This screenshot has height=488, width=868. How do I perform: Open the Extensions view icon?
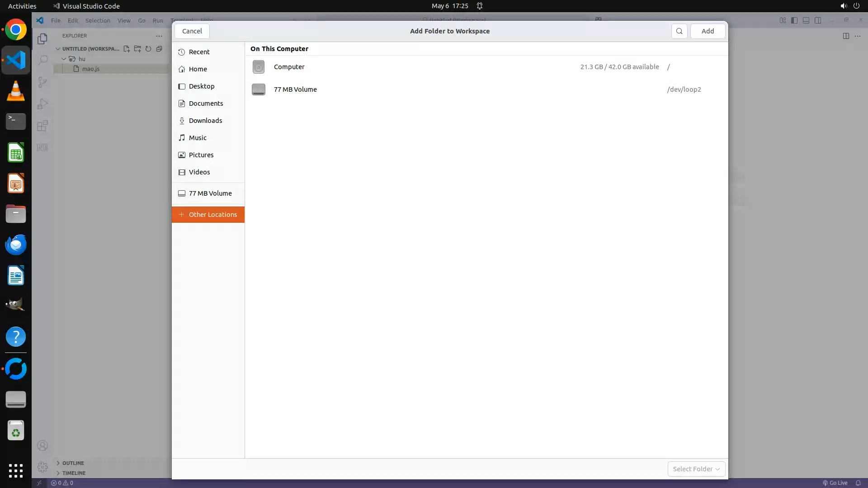coord(42,126)
